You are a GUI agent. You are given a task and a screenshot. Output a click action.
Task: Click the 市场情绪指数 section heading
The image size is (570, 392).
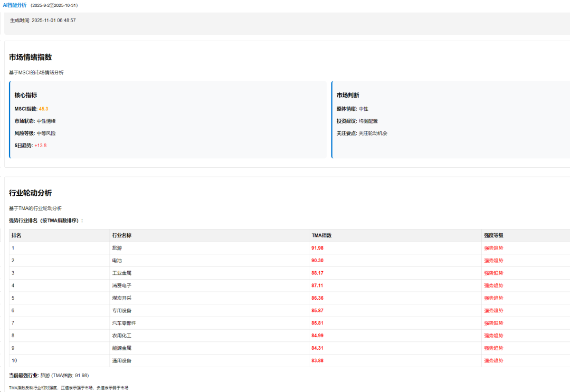coord(30,57)
